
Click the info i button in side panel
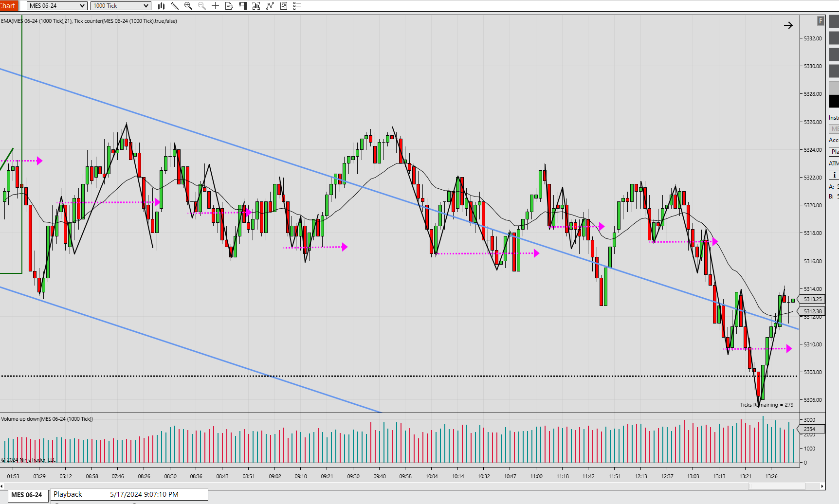click(834, 175)
